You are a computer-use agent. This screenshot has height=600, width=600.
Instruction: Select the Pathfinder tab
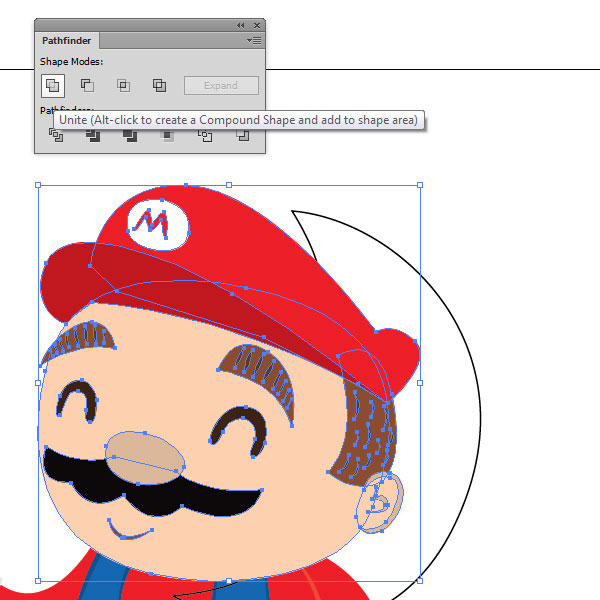point(66,41)
